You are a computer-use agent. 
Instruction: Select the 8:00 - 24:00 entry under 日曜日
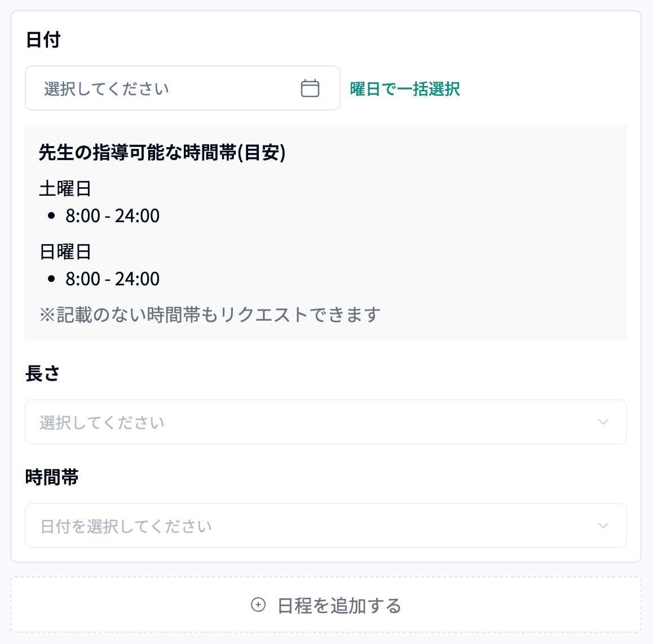(x=113, y=279)
